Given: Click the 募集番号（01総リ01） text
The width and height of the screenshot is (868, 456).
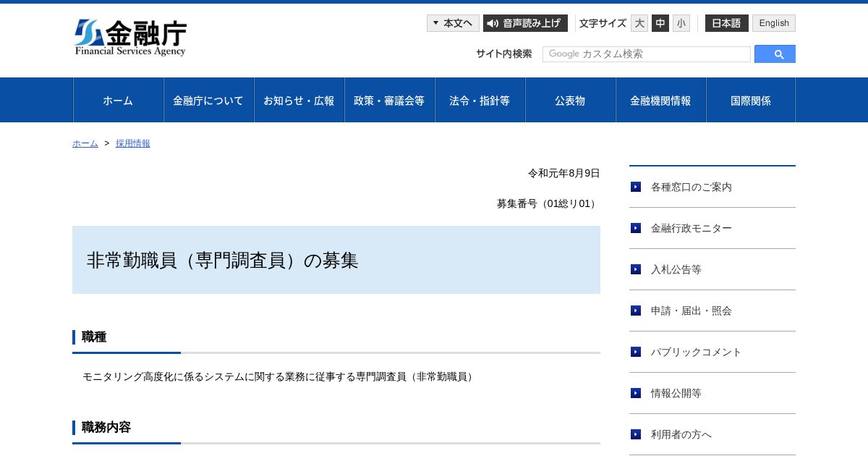Looking at the screenshot, I should (x=548, y=203).
